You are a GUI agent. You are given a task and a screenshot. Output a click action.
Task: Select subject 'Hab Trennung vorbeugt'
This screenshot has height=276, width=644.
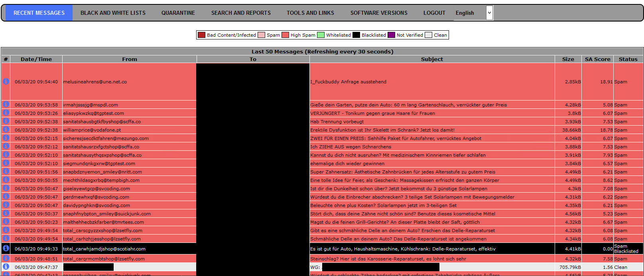337,122
